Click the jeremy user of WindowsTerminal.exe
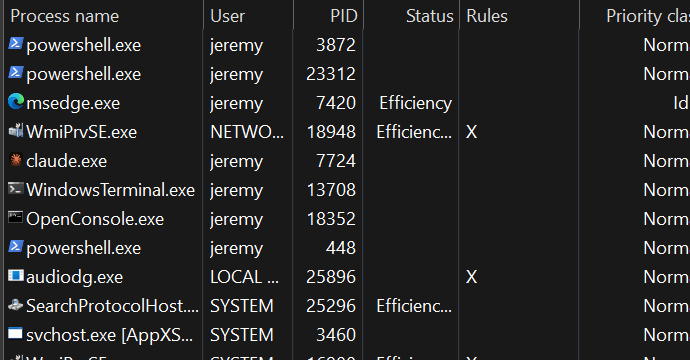Viewport: 690px width, 360px height. coord(236,191)
